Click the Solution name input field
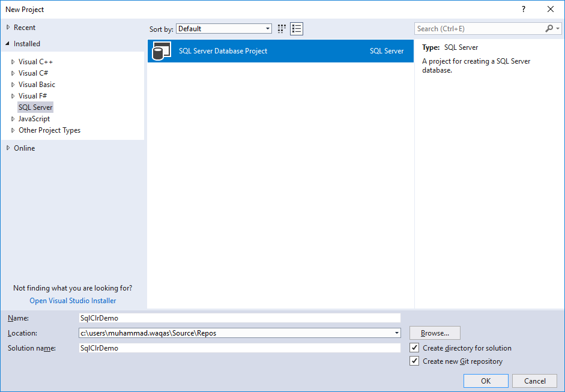The image size is (565, 392). 240,348
